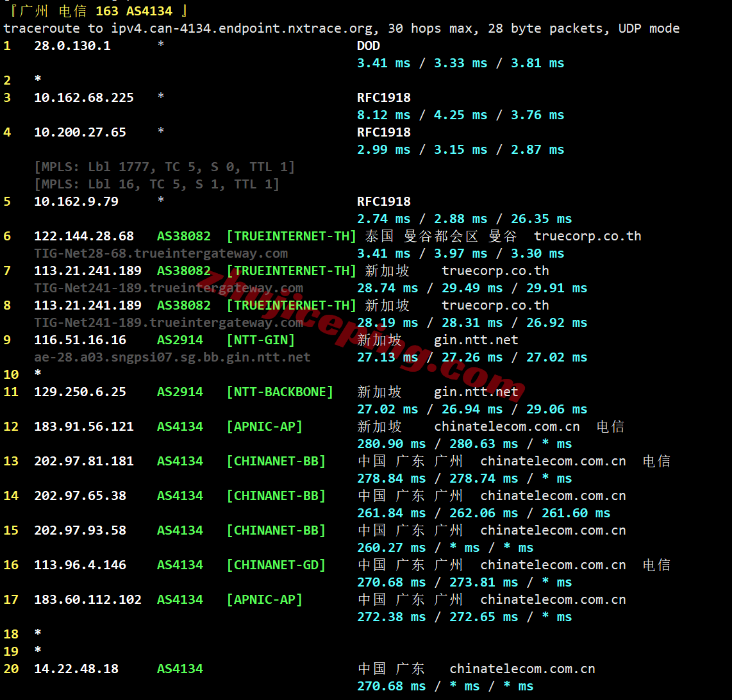Click final hop IP 14.22.48.18
Viewport: 732px width, 700px height.
coord(76,669)
